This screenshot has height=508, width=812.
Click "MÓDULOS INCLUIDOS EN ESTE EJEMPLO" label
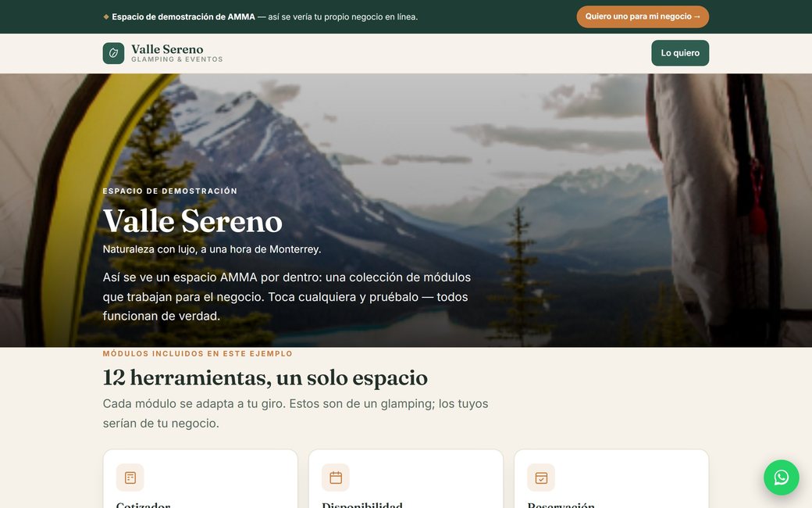coord(198,353)
